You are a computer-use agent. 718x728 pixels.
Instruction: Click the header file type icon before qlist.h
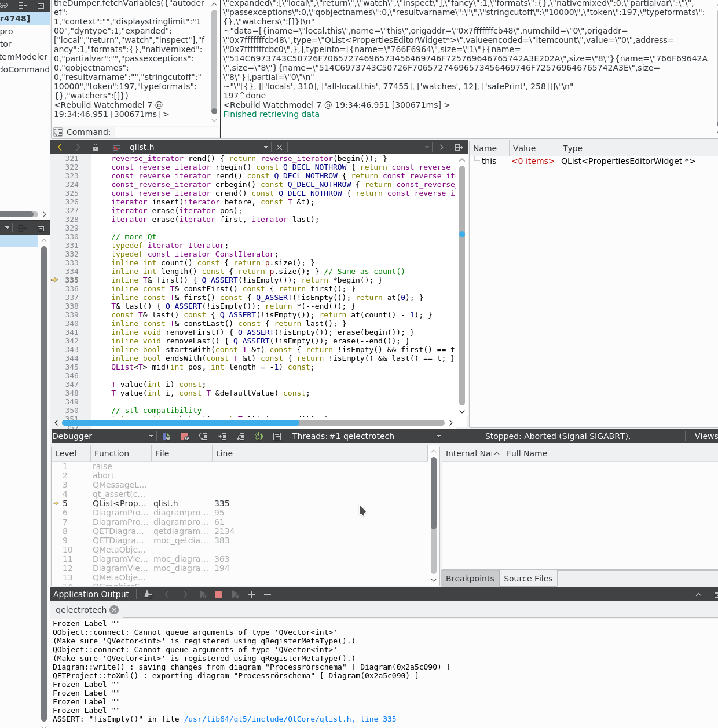click(116, 147)
